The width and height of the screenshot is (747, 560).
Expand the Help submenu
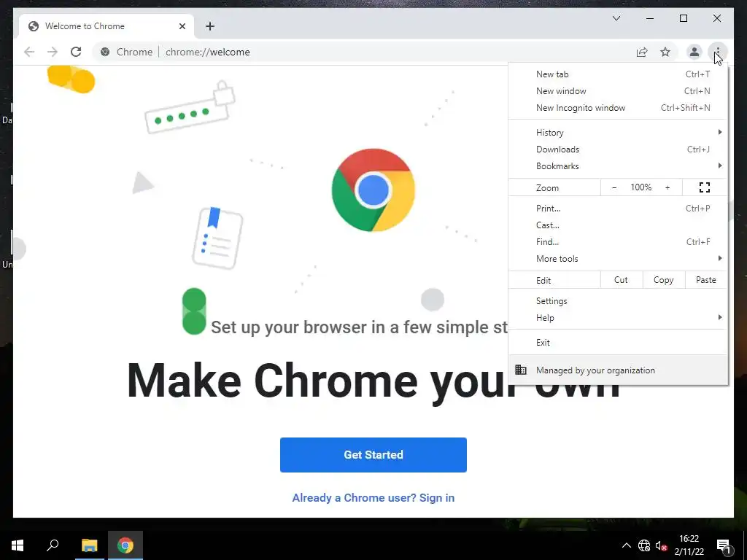tap(618, 318)
